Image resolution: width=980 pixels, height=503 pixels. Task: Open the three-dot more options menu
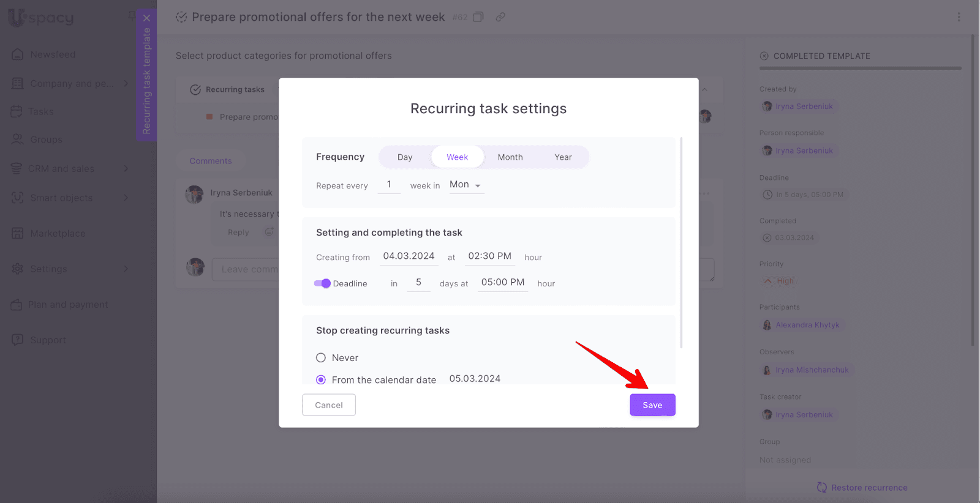click(959, 17)
